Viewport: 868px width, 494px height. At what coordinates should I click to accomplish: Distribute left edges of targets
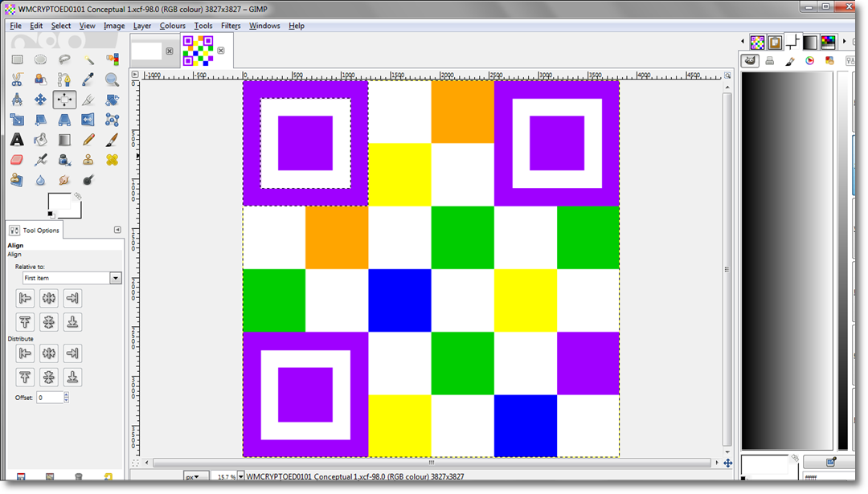coord(25,353)
